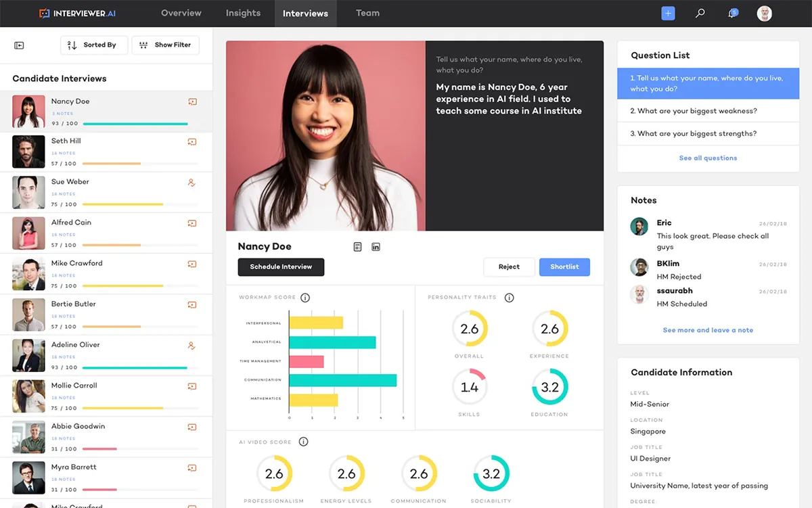Open user avatar account menu
This screenshot has height=508, width=812.
coord(764,14)
